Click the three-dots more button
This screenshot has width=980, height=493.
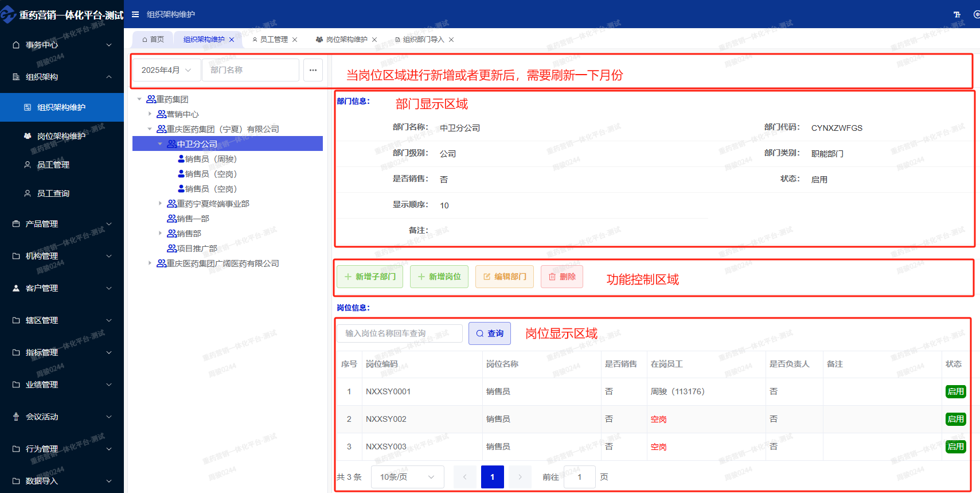tap(313, 70)
